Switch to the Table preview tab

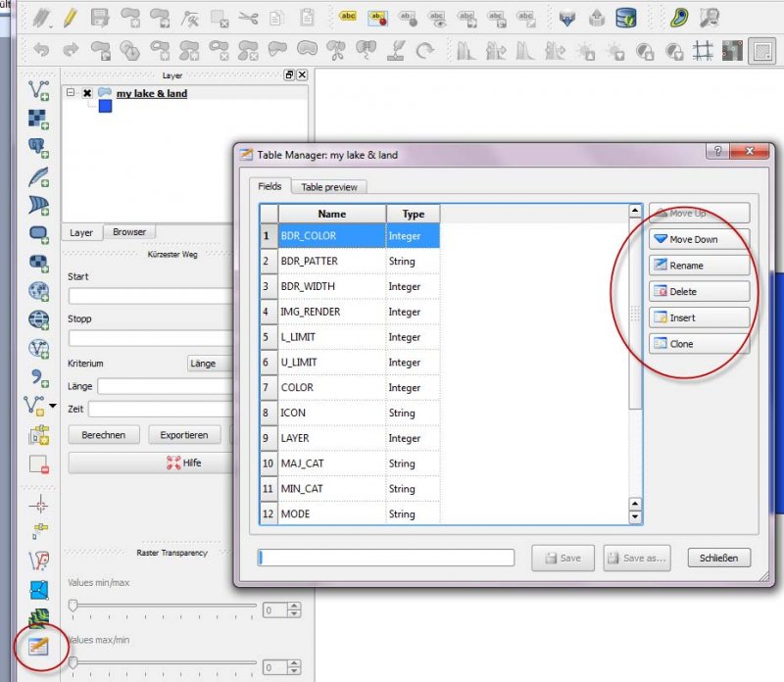coord(328,186)
